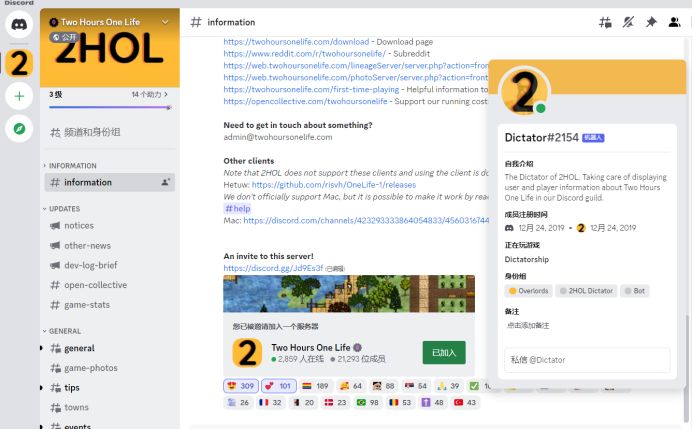Open the dev-log-brief channel

[x=110, y=265]
